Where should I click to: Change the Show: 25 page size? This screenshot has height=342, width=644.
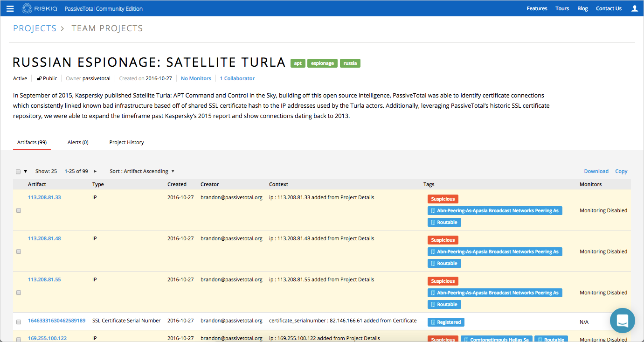pyautogui.click(x=46, y=171)
